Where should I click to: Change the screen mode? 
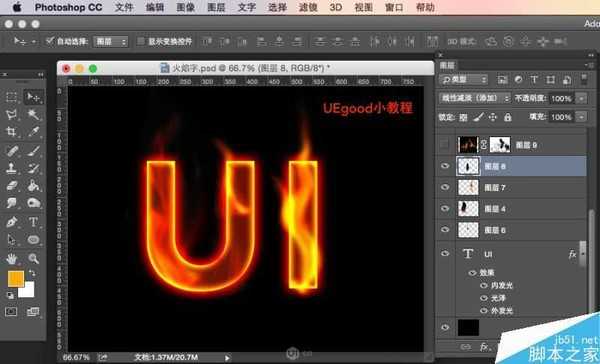point(33,312)
